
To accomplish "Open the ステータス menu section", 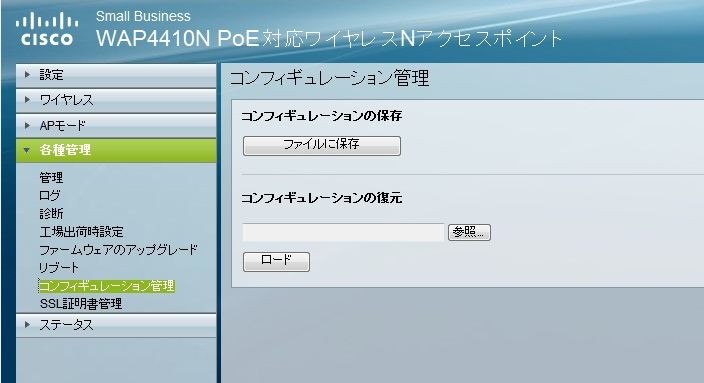I will [116, 325].
